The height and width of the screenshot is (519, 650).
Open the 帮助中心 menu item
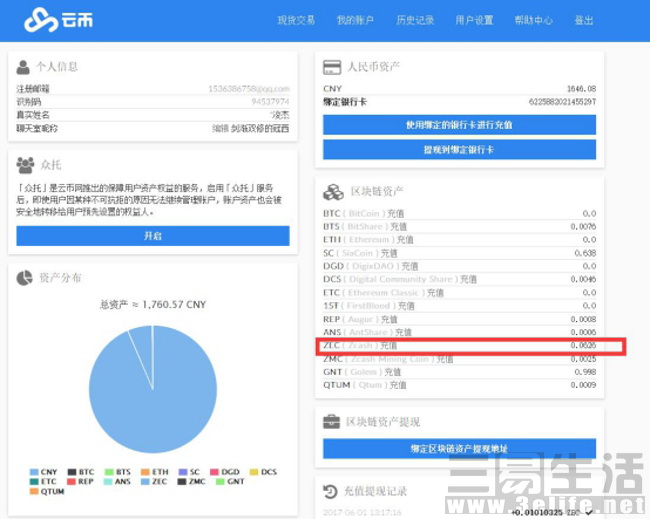pos(534,20)
